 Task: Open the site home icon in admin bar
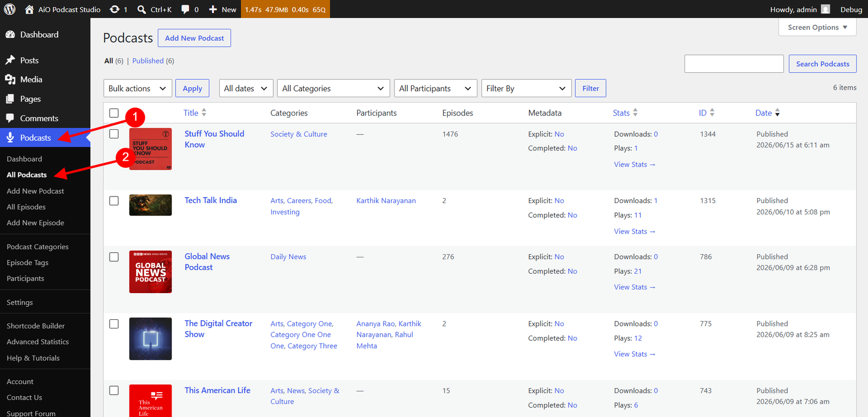coord(29,9)
